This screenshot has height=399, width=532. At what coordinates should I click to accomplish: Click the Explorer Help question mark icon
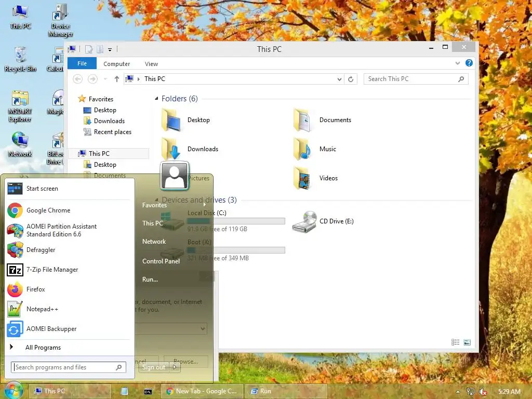point(469,63)
